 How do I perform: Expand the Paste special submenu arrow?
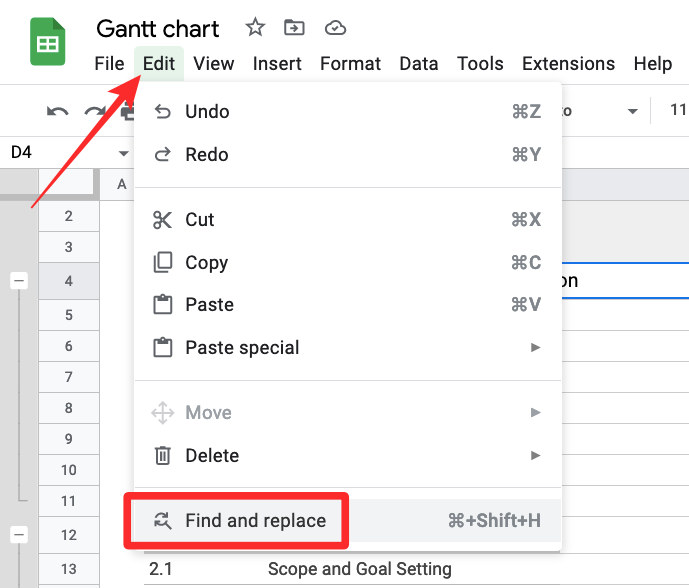[x=535, y=347]
